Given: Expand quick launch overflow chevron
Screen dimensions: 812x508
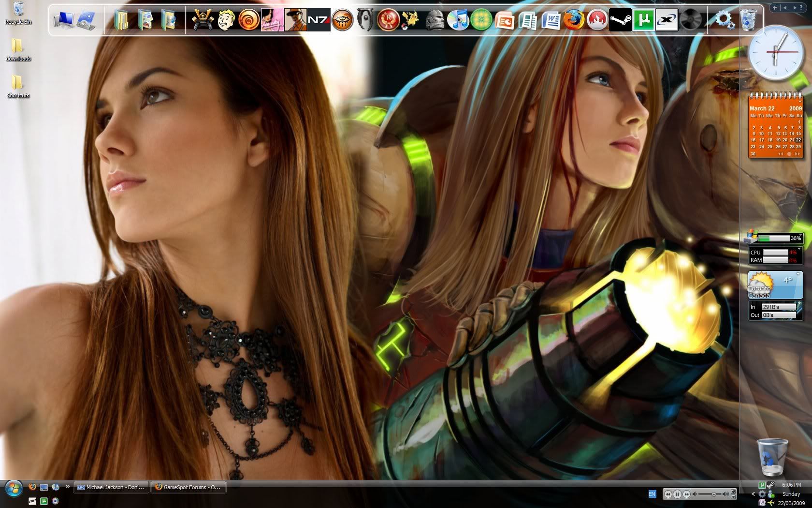Looking at the screenshot, I should [68, 486].
